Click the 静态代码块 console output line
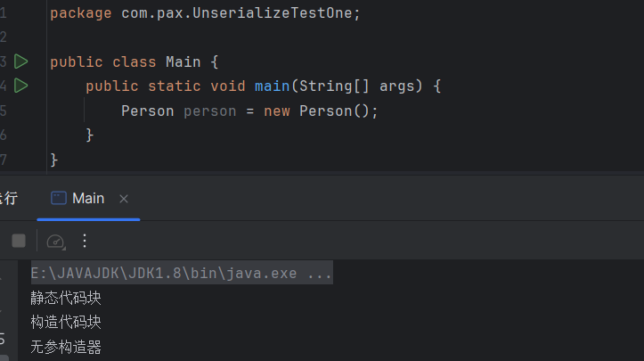The height and width of the screenshot is (361, 644). coord(66,298)
